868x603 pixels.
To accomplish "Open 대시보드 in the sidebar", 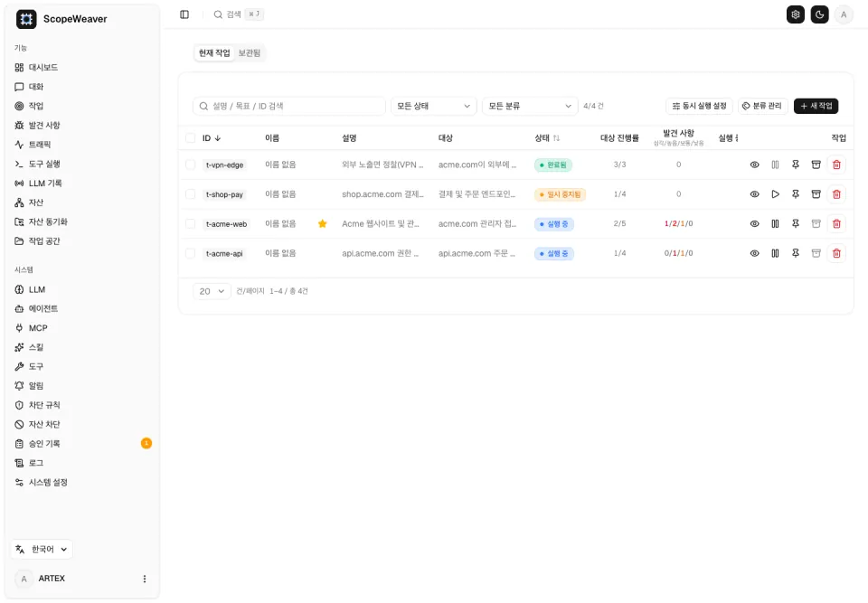I will pyautogui.click(x=82, y=68).
